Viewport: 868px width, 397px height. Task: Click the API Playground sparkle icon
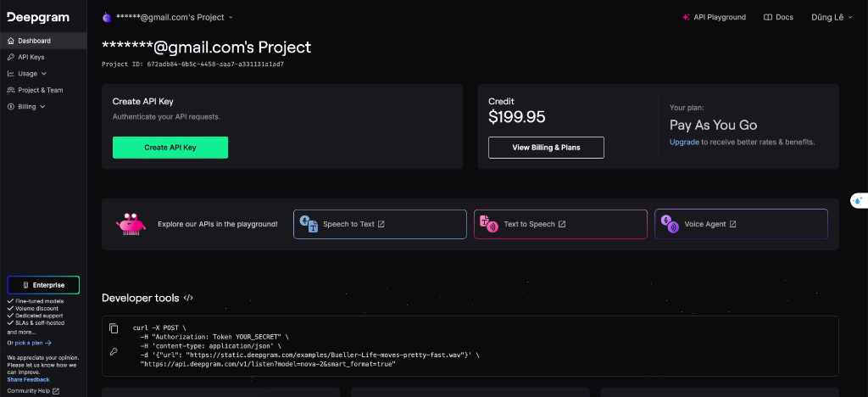[687, 17]
